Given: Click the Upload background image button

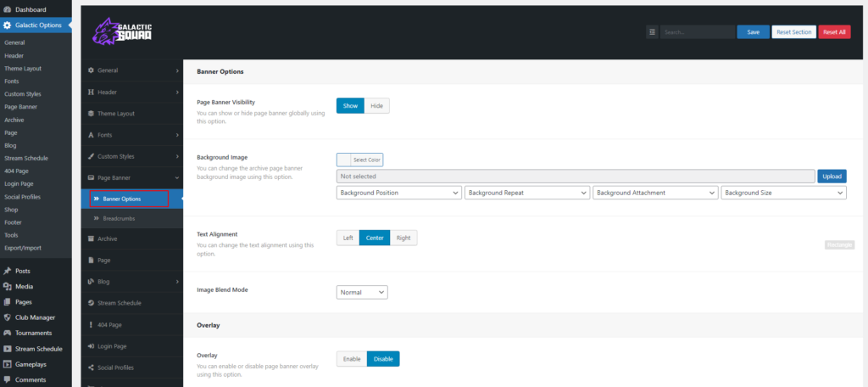Looking at the screenshot, I should tap(832, 177).
